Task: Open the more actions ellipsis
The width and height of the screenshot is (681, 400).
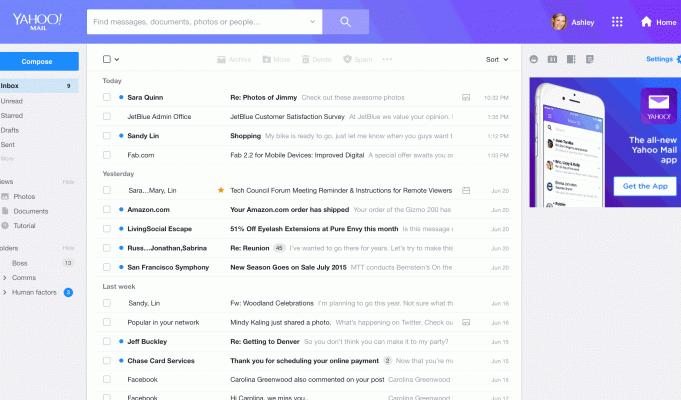Action: (387, 59)
